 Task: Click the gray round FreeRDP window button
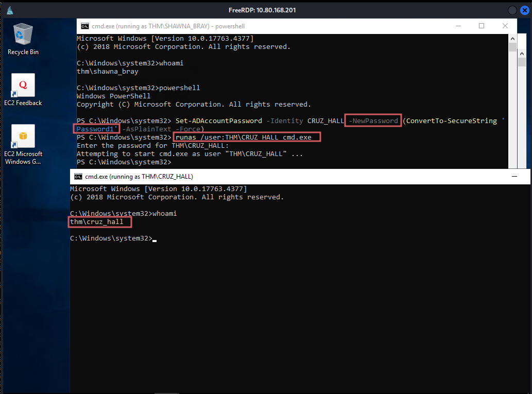tap(512, 10)
